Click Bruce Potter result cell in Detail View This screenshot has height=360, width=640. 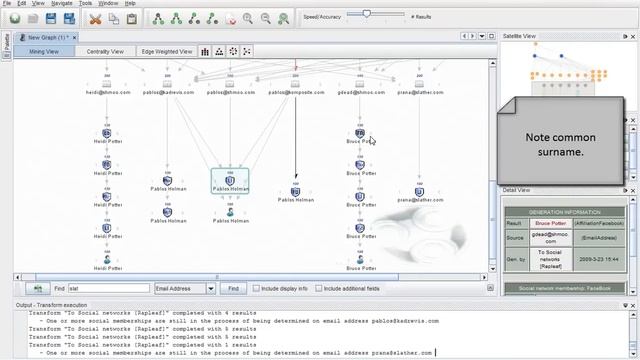pos(551,223)
